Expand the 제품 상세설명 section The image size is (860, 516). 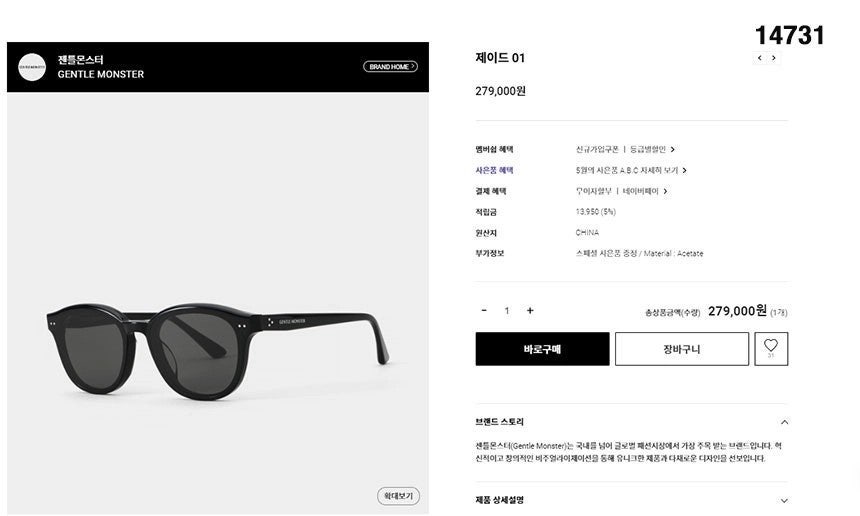point(784,501)
